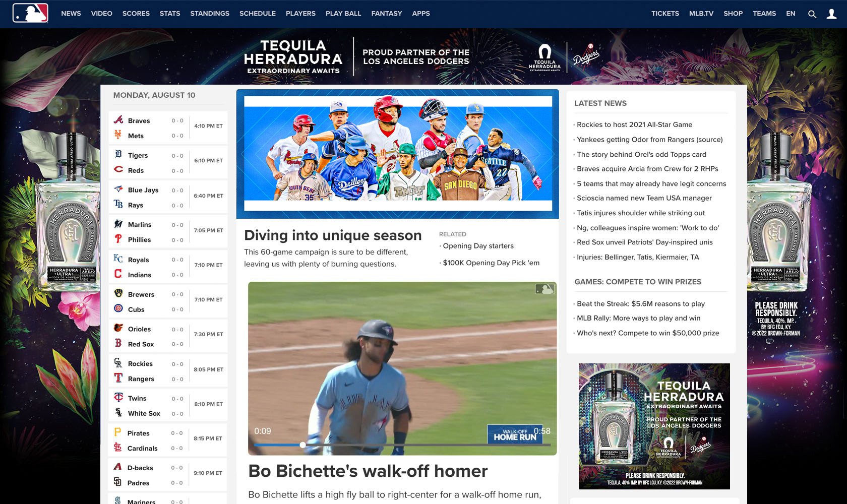
Task: Click the Pirates team logo
Action: pos(117,432)
